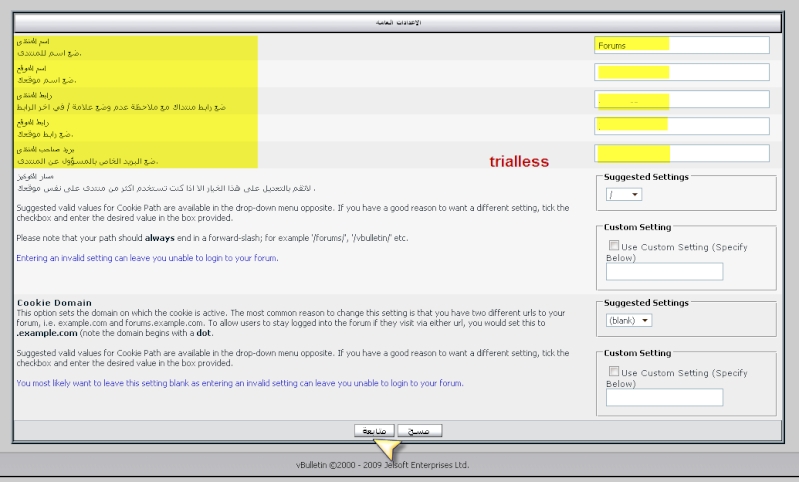Click the yellow arrow pointer under متابعة

(389, 448)
